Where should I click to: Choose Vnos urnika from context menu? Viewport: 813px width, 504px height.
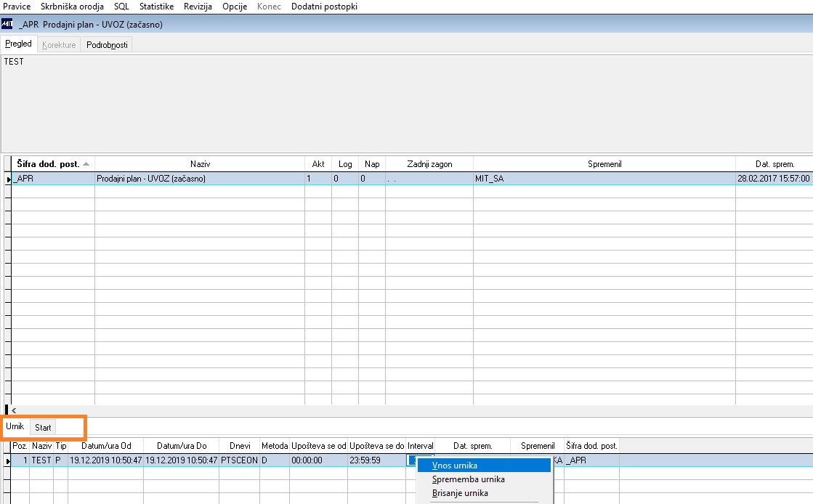[485, 465]
